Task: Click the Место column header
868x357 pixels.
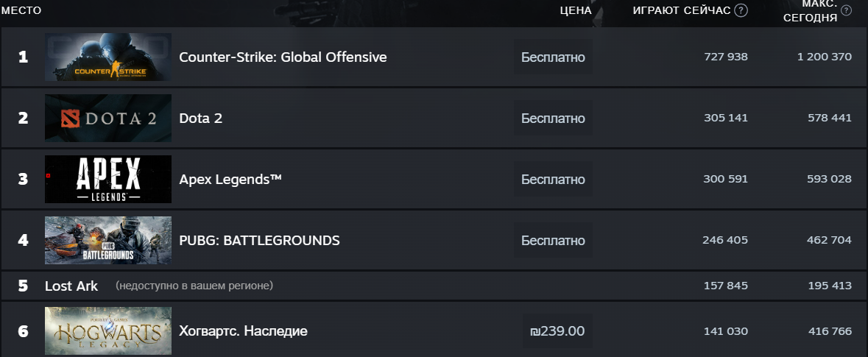Action: click(x=21, y=10)
